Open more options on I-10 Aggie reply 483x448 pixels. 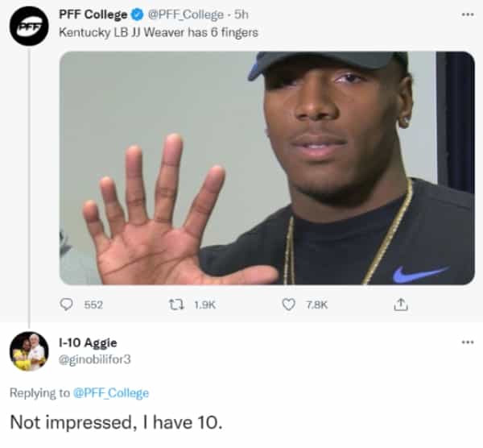[x=468, y=342]
